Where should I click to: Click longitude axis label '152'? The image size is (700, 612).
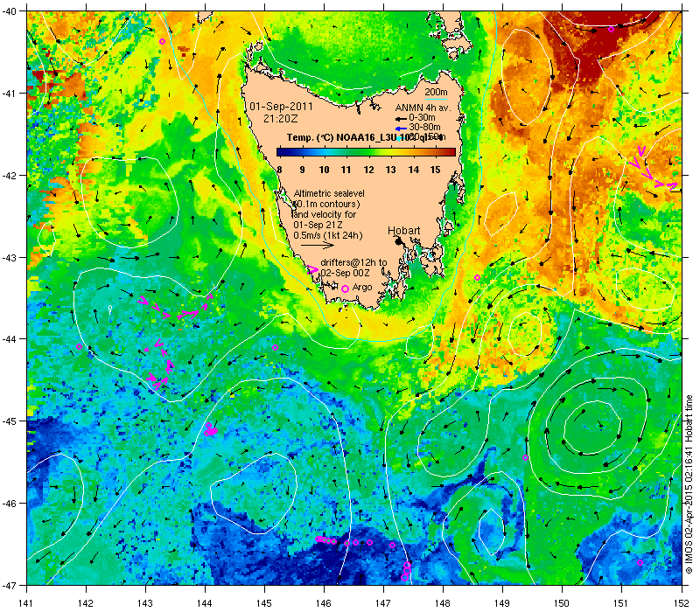pyautogui.click(x=682, y=603)
